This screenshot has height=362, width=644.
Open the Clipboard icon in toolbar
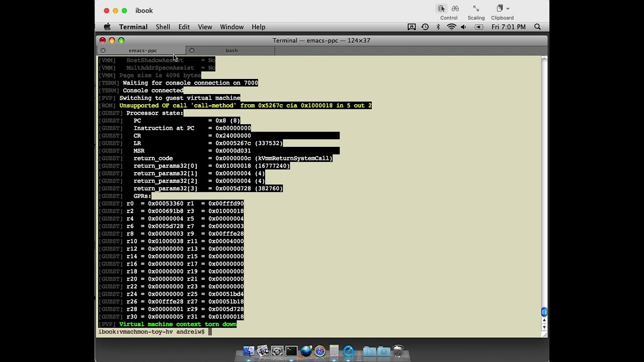coord(500,9)
